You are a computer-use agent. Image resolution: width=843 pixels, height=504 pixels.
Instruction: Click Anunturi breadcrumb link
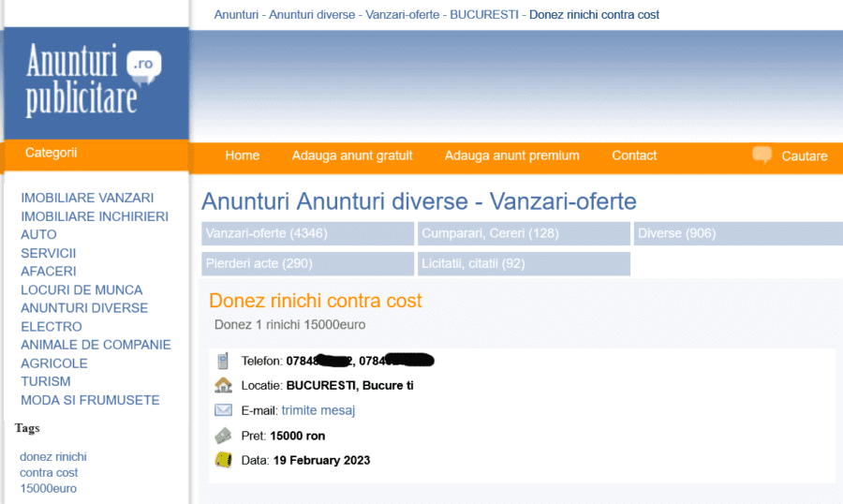pos(236,15)
